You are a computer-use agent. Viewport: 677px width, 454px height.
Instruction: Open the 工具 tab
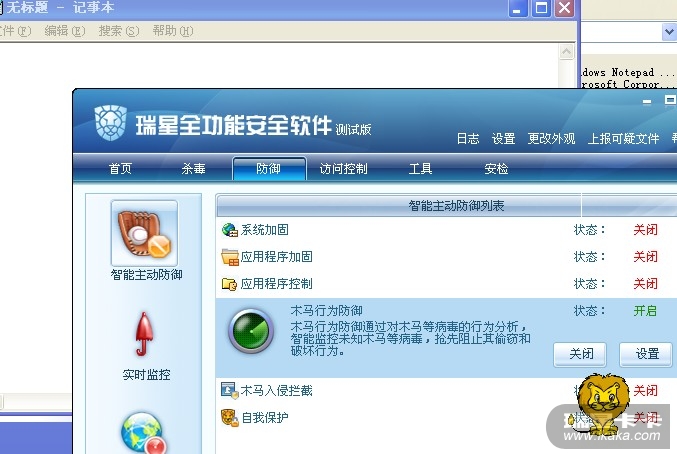(421, 169)
